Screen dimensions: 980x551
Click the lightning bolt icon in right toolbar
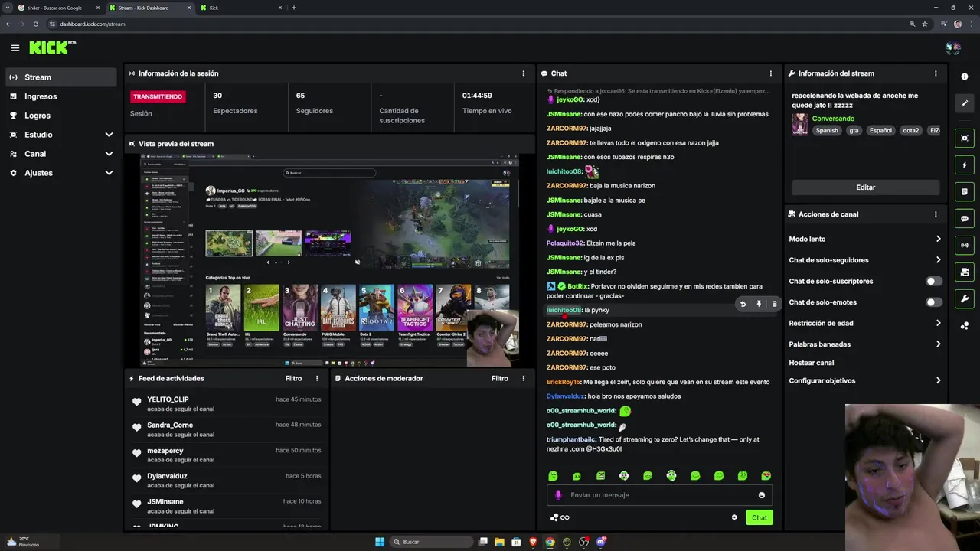[965, 165]
